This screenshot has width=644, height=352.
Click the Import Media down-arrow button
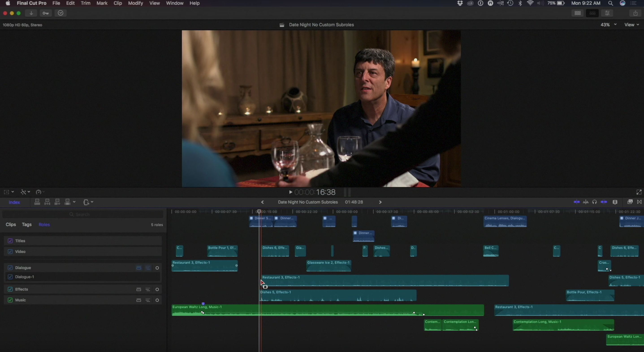[31, 13]
